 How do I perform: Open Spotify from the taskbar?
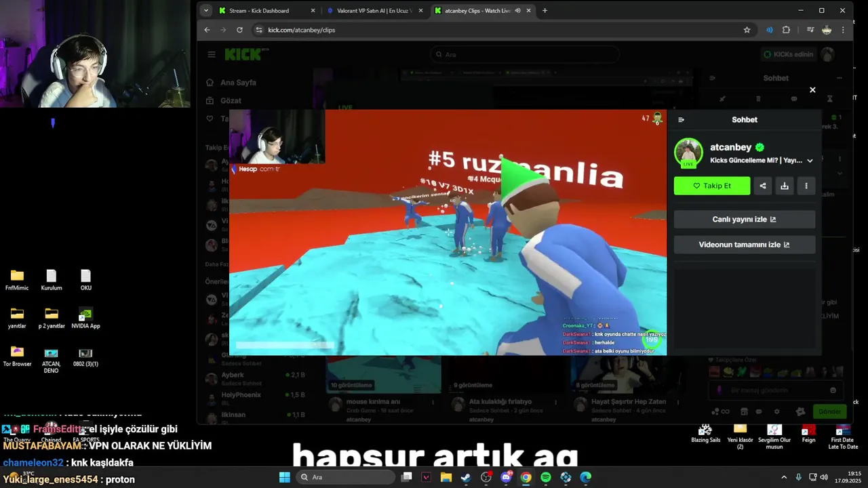point(546,477)
